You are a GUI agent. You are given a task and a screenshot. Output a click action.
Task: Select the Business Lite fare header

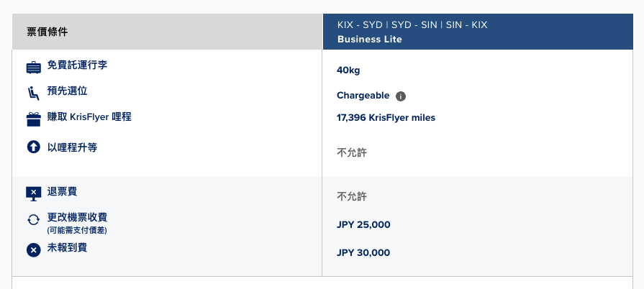(370, 40)
